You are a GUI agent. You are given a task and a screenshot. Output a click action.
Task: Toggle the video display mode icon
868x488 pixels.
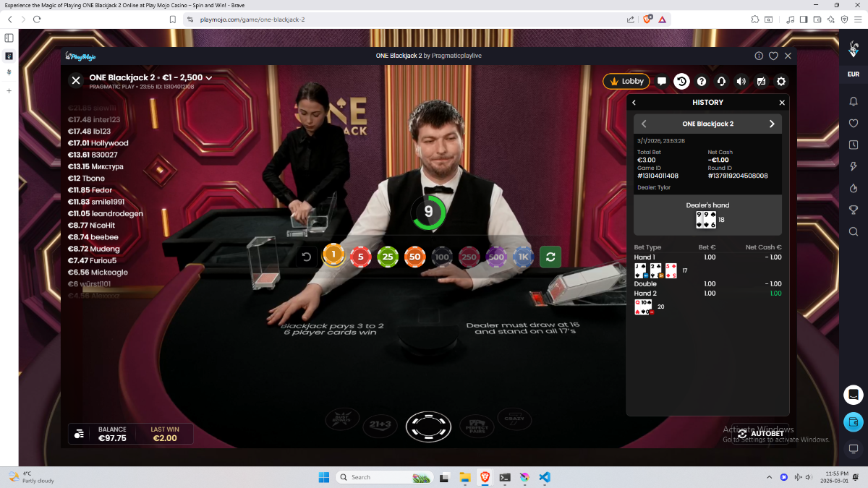click(x=761, y=82)
